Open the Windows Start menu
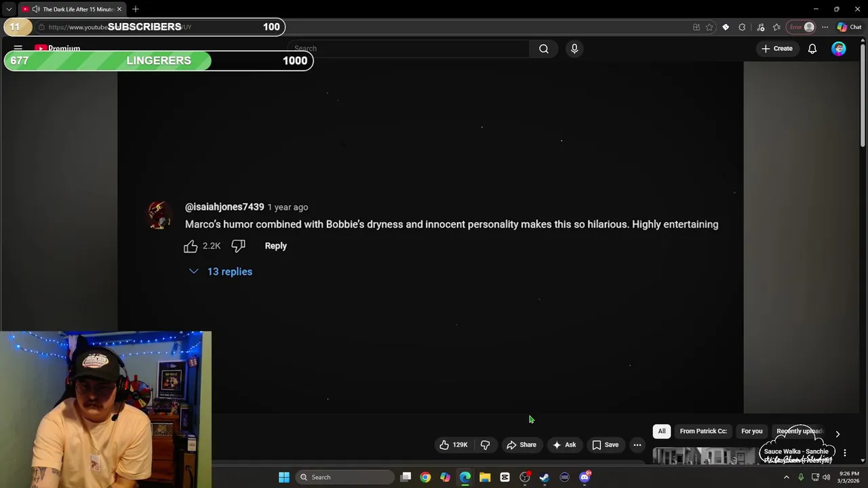This screenshot has height=488, width=868. click(284, 477)
